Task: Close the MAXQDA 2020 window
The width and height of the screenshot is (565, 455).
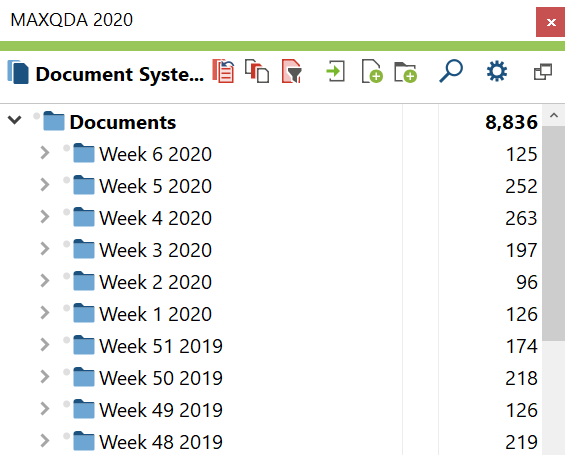Action: [551, 22]
